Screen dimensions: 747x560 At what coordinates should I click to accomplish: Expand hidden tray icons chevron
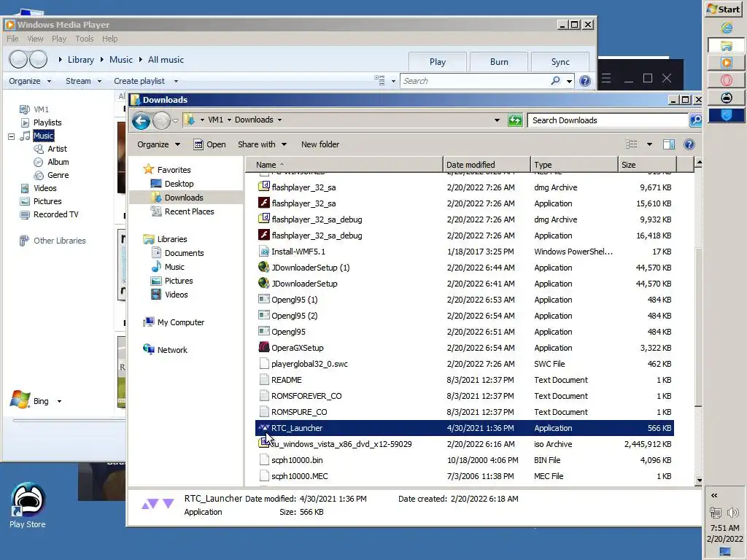coord(714,495)
